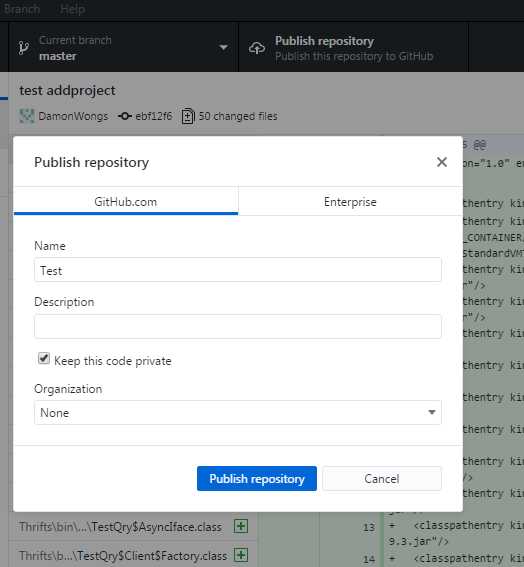Image resolution: width=524 pixels, height=567 pixels.
Task: Click the ebf12f6 commit hash text
Action: [x=154, y=116]
